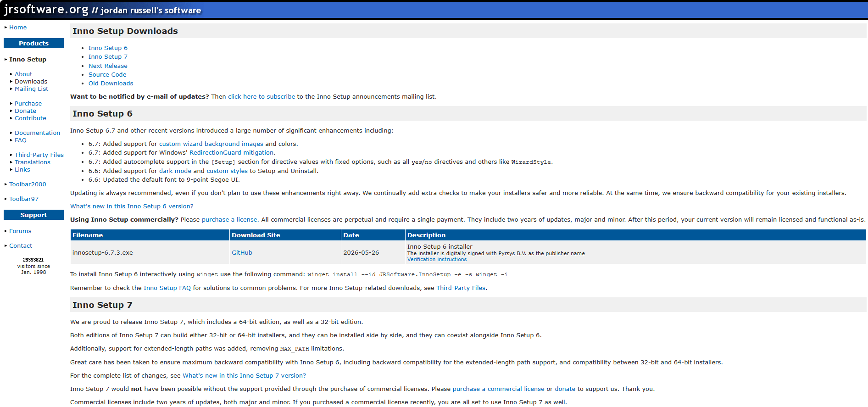868x407 pixels.
Task: Jump to the Inno Setup 7 section link
Action: pos(108,57)
